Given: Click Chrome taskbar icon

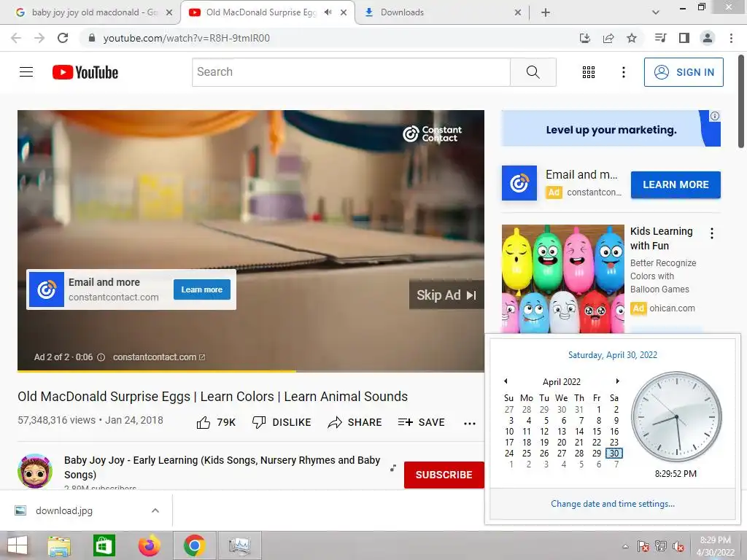Looking at the screenshot, I should pyautogui.click(x=194, y=545).
